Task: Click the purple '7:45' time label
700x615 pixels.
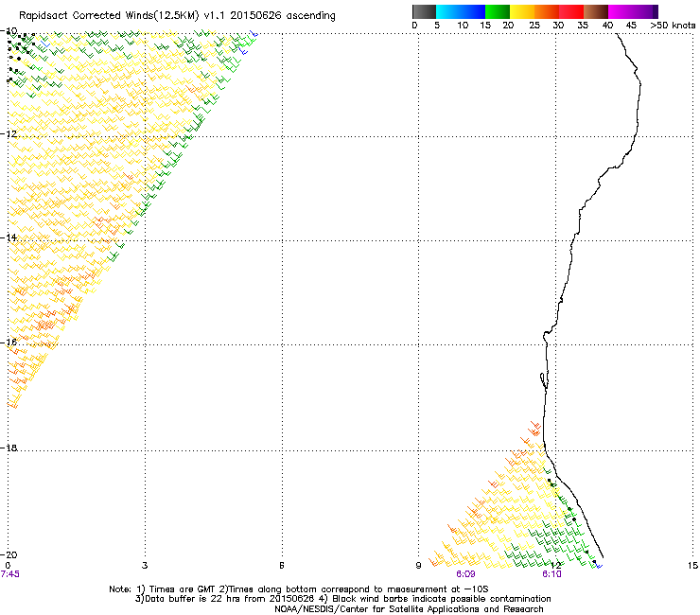Action: coord(9,574)
